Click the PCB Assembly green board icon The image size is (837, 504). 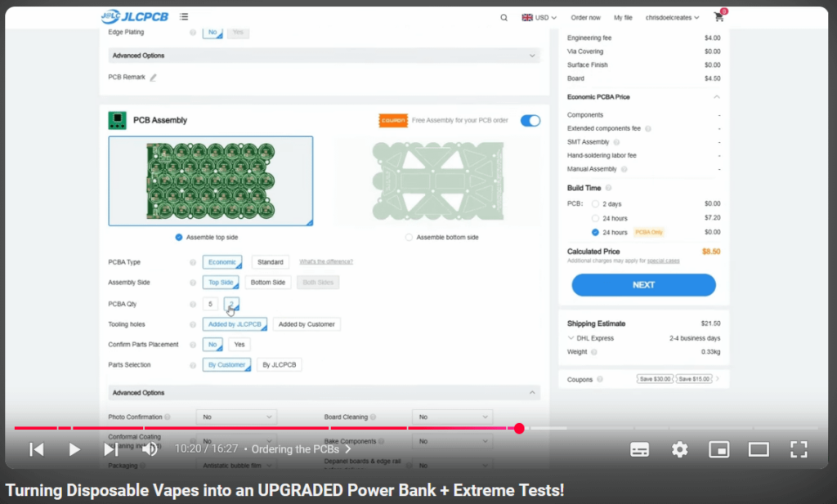pos(118,120)
